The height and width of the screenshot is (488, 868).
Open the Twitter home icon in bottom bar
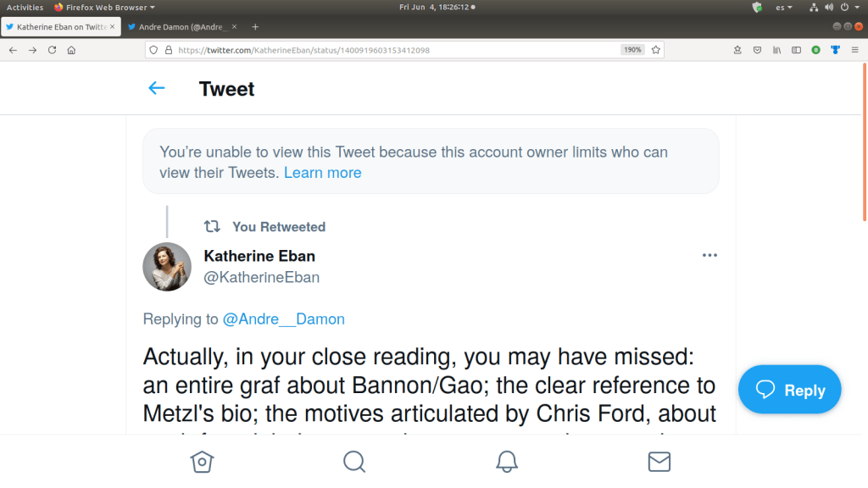click(202, 462)
